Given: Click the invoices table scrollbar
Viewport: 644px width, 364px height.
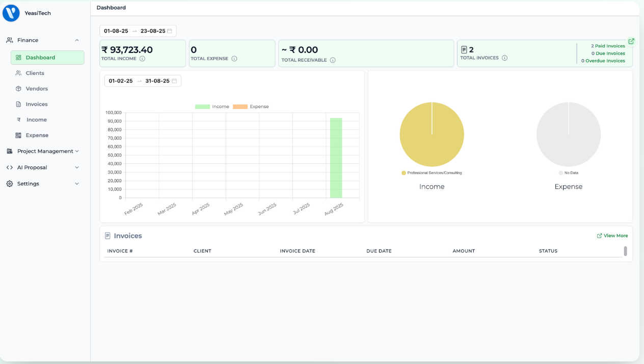Looking at the screenshot, I should point(626,251).
